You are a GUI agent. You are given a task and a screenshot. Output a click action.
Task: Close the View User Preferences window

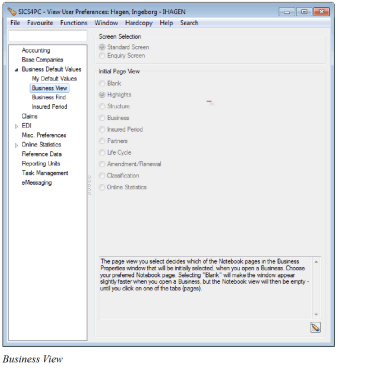[321, 12]
